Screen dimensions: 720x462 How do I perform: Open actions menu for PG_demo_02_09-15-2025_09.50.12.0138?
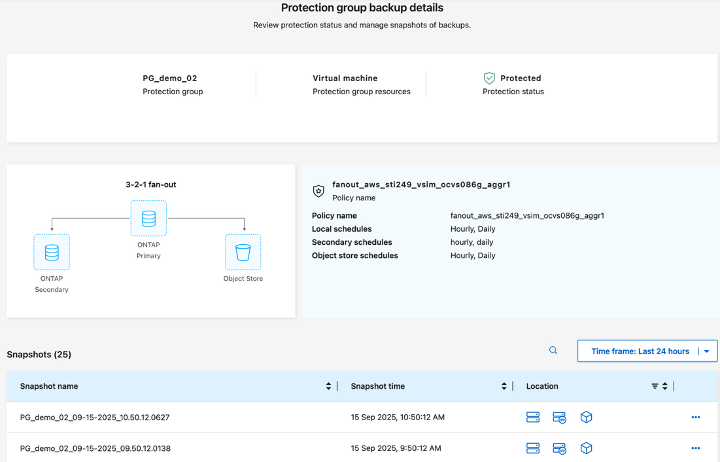695,448
